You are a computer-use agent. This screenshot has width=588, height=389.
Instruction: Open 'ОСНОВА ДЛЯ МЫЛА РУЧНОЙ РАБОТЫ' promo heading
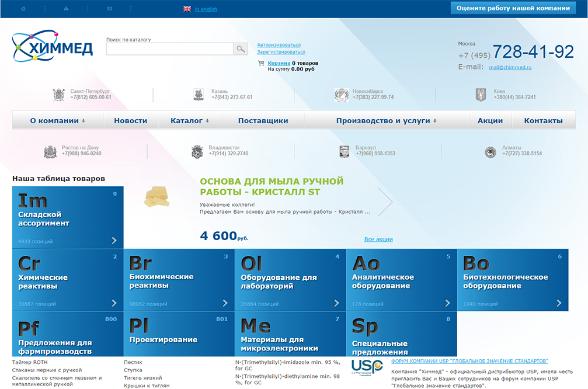[272, 186]
